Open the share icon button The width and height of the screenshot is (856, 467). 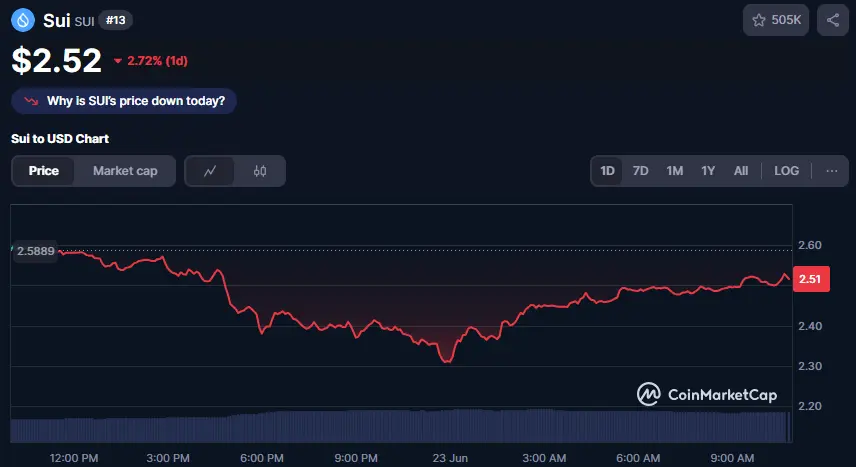(833, 20)
